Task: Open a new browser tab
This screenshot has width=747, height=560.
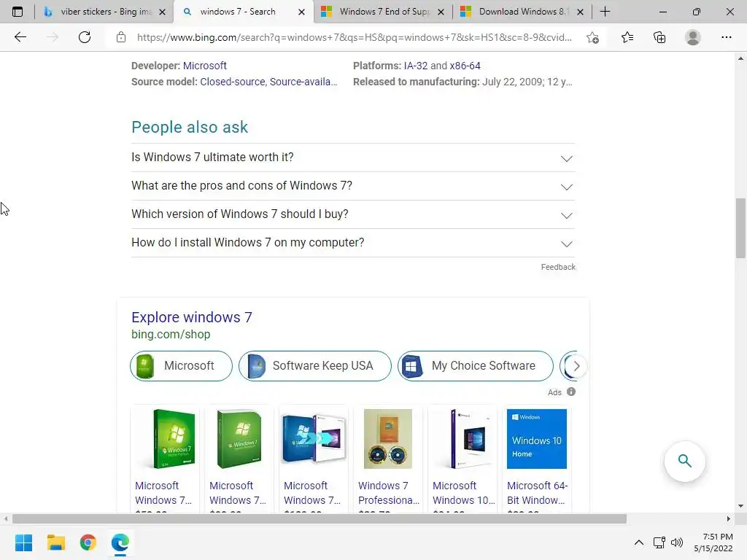Action: [x=605, y=12]
